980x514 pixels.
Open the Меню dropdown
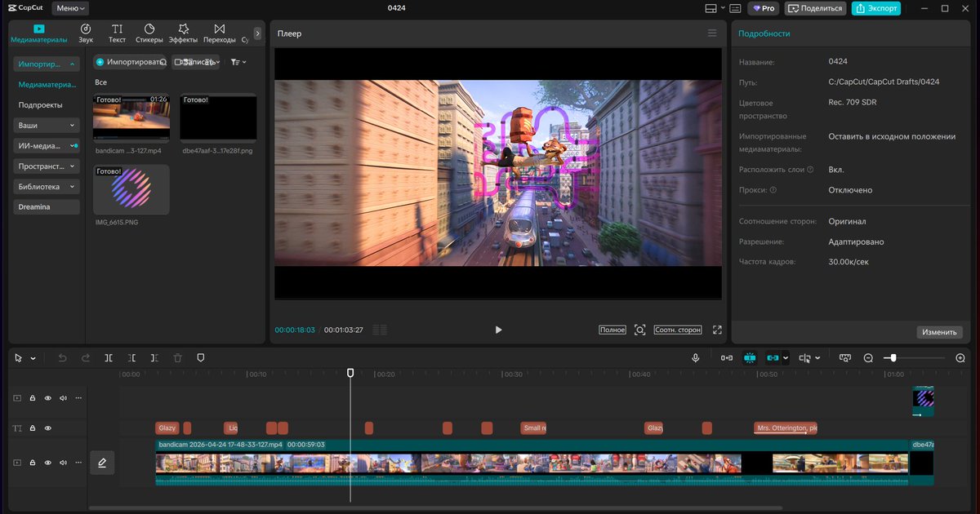click(70, 8)
